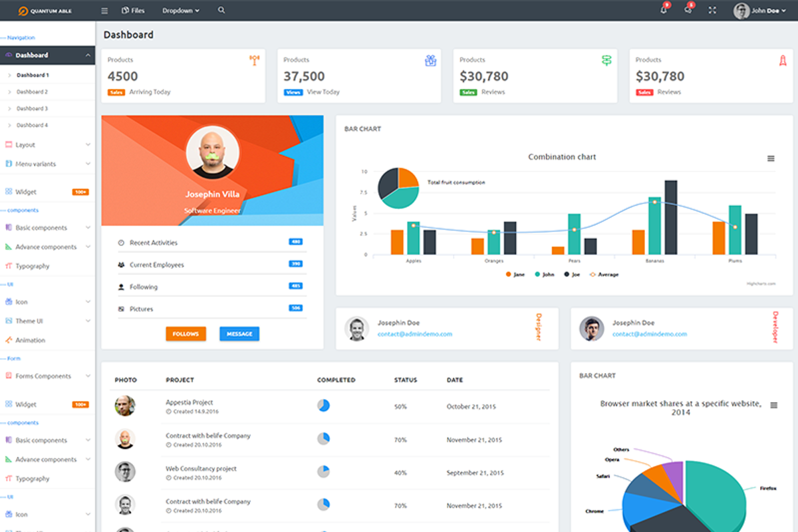The image size is (798, 532).
Task: Open Current Employees row
Action: (x=211, y=265)
